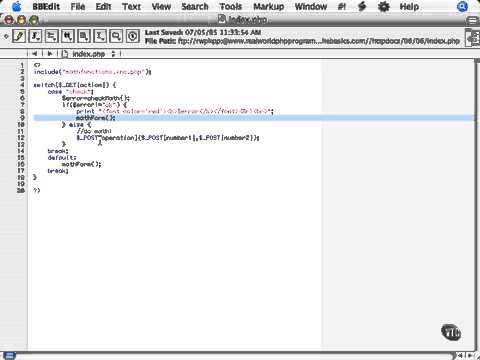This screenshot has height=360, width=480.
Task: Click the $error=checkMath(); line
Action: [x=96, y=98]
